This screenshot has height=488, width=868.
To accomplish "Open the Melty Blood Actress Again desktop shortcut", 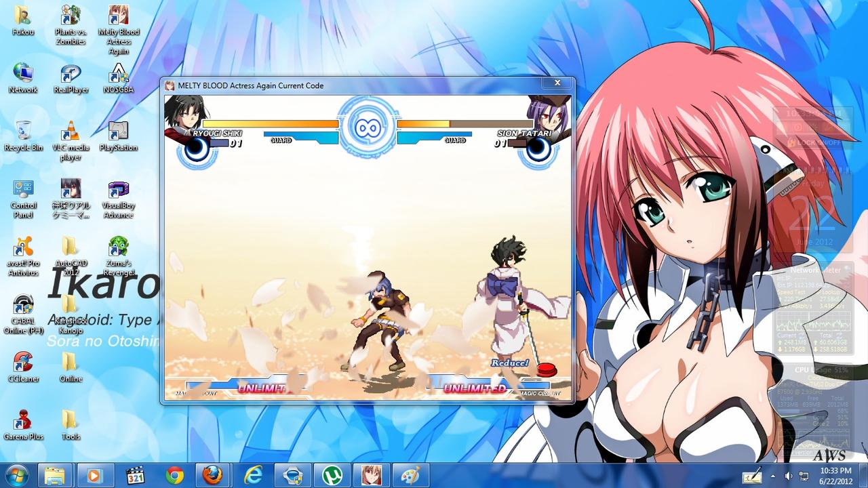I will tap(118, 18).
